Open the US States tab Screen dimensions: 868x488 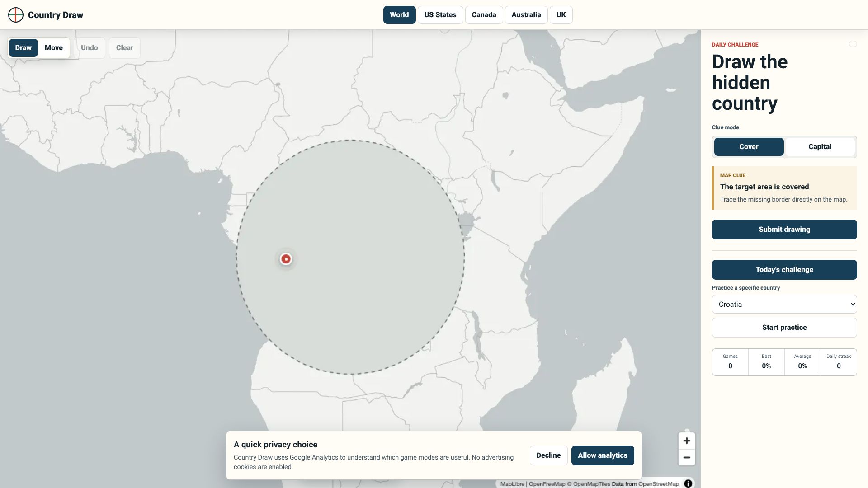[x=440, y=15]
